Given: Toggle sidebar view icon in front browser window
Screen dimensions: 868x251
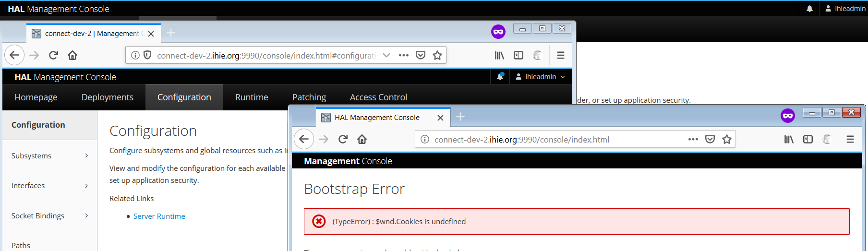Looking at the screenshot, I should 808,139.
